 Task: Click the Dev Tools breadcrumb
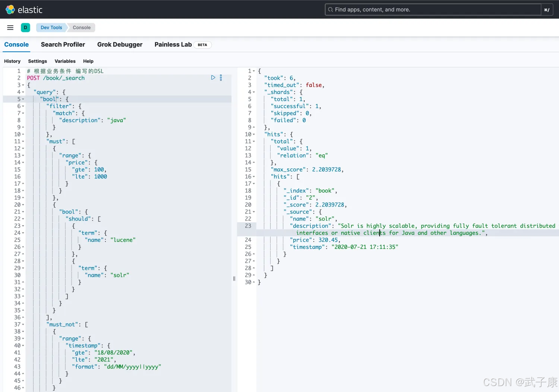pyautogui.click(x=51, y=28)
